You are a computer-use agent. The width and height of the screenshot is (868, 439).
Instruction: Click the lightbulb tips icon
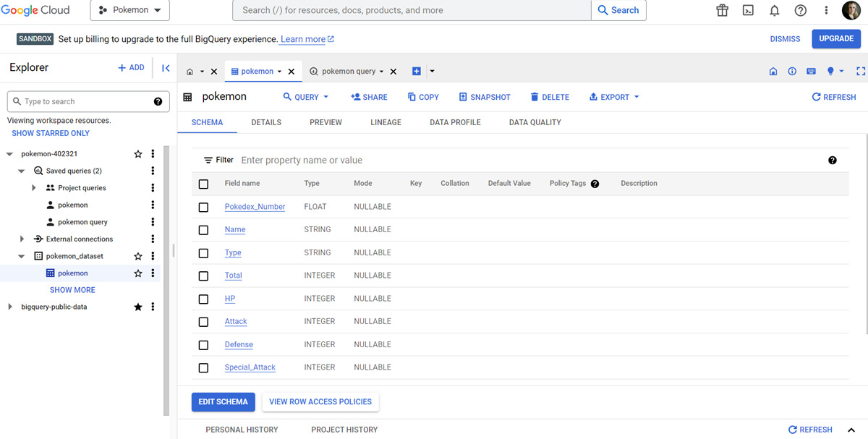[830, 71]
